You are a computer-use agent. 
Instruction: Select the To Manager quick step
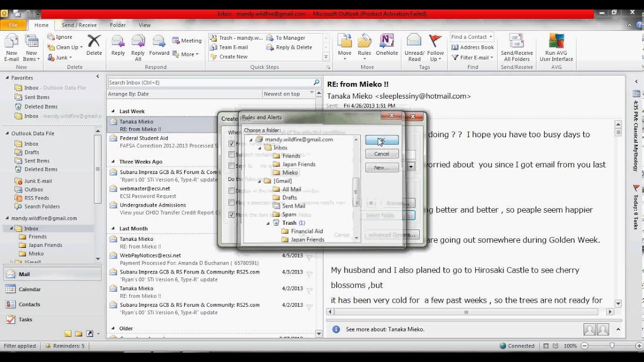pos(286,38)
